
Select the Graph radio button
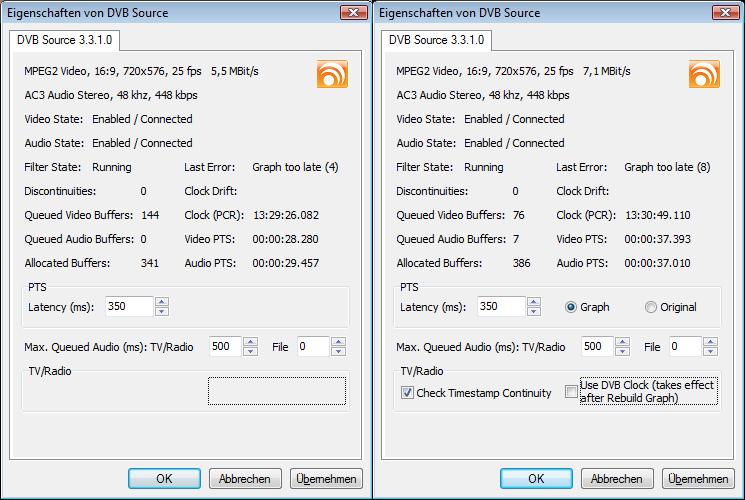click(x=572, y=307)
